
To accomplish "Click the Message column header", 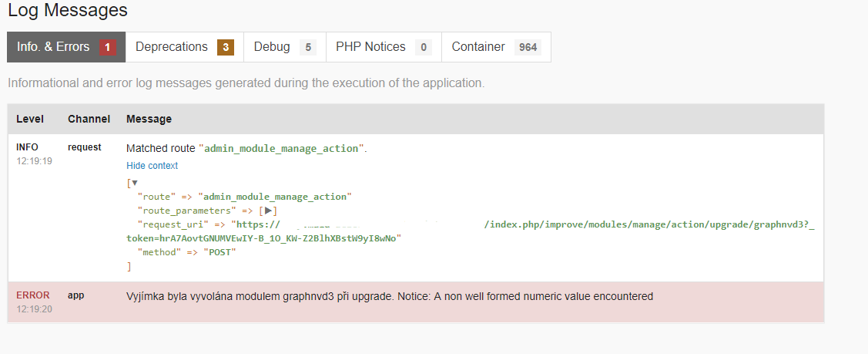I will click(149, 120).
